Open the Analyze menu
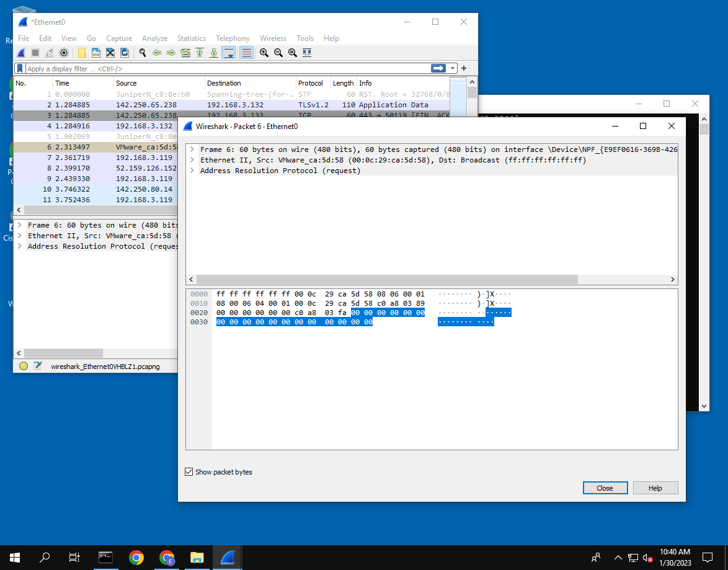 click(x=154, y=38)
